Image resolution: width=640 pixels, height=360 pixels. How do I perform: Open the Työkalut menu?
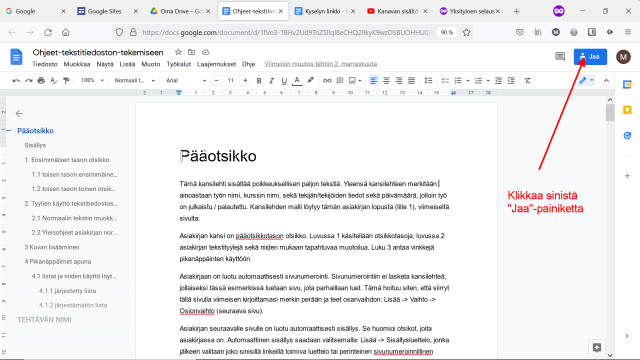(179, 64)
